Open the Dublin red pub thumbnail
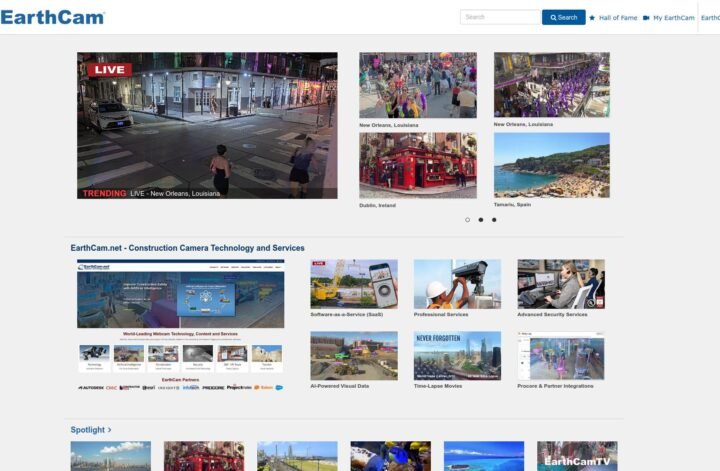720x471 pixels. (418, 165)
